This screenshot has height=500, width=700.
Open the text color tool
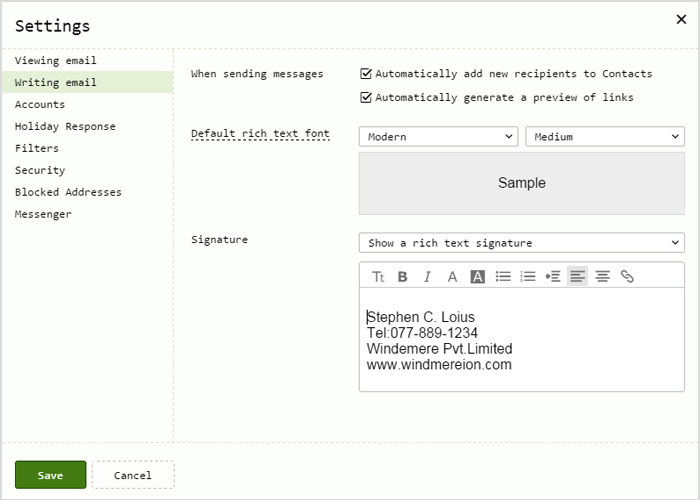tap(452, 277)
